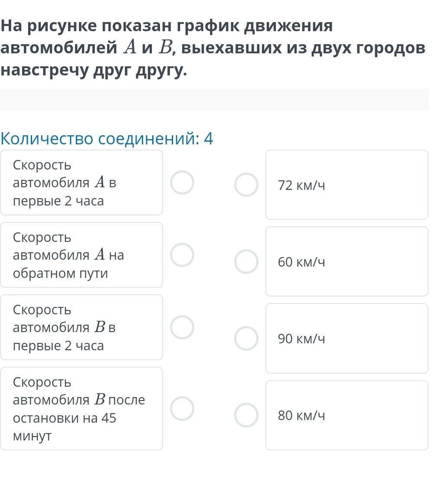
Task: Click the card 'Скорость автомобиля B в первые 2 часа'
Action: tap(82, 327)
